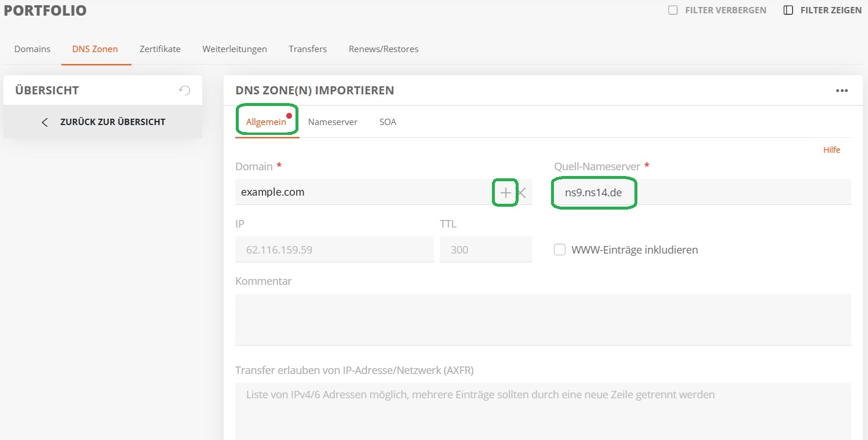Click the Filter zeigen panel icon

[788, 10]
